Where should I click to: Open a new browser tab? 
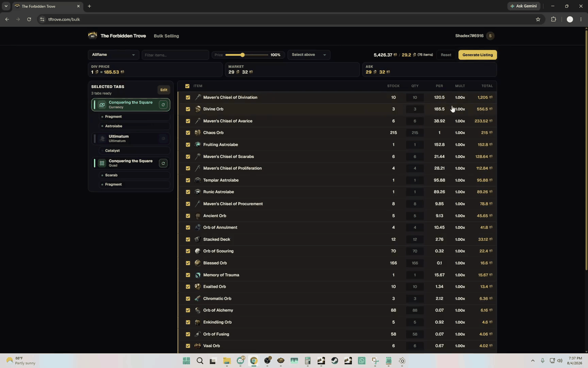(89, 6)
